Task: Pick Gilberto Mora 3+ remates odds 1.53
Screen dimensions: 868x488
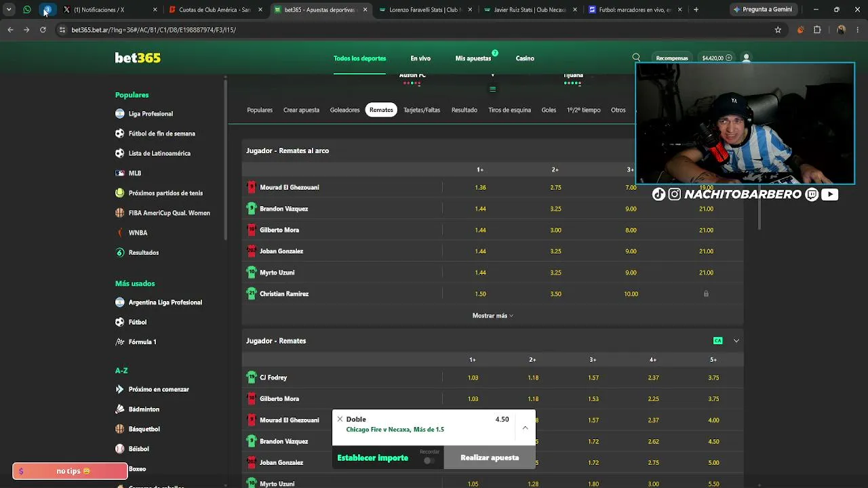Action: point(593,399)
